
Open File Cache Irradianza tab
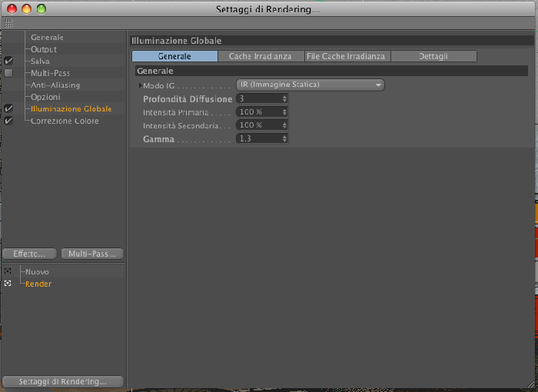tap(347, 56)
